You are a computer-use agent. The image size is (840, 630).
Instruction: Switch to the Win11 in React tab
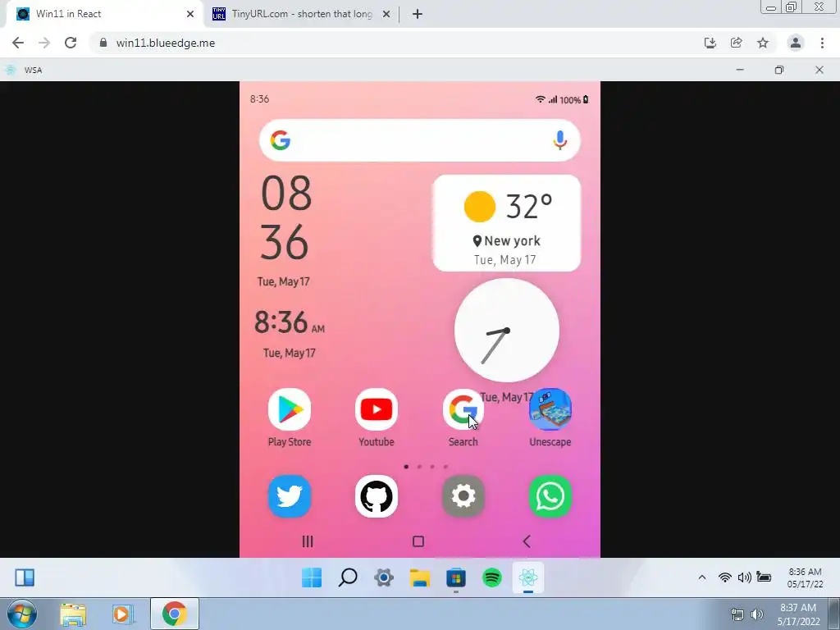104,14
